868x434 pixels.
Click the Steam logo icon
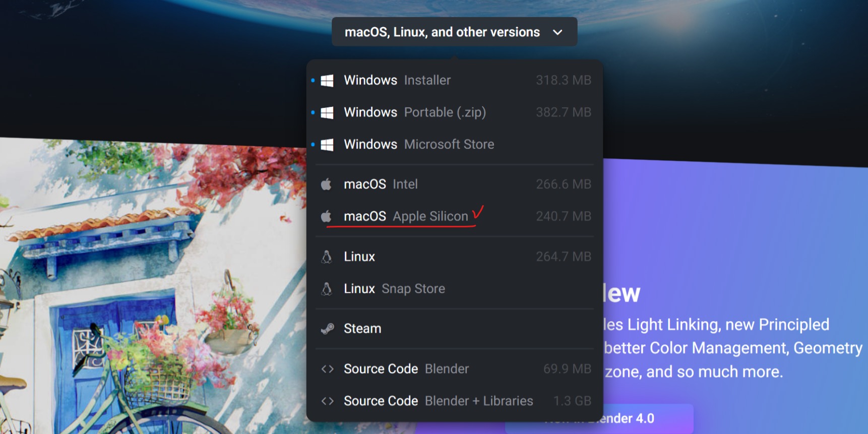coord(327,329)
